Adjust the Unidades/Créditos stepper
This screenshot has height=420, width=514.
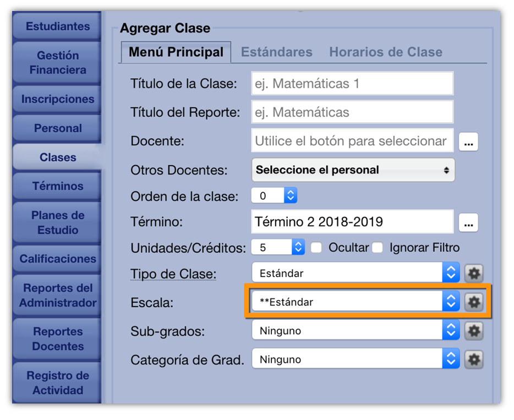tap(298, 247)
